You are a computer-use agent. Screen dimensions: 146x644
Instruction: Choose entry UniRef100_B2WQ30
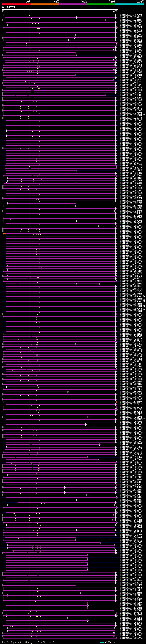131,183
